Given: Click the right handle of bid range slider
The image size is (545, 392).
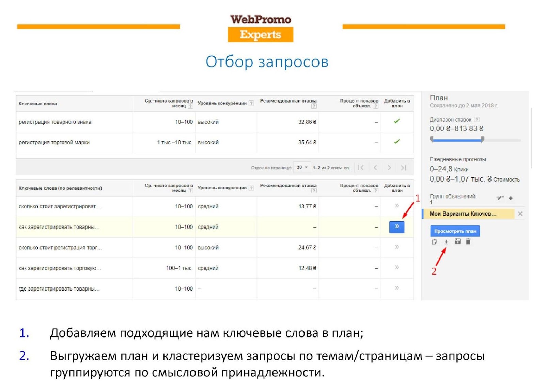Looking at the screenshot, I should point(483,139).
